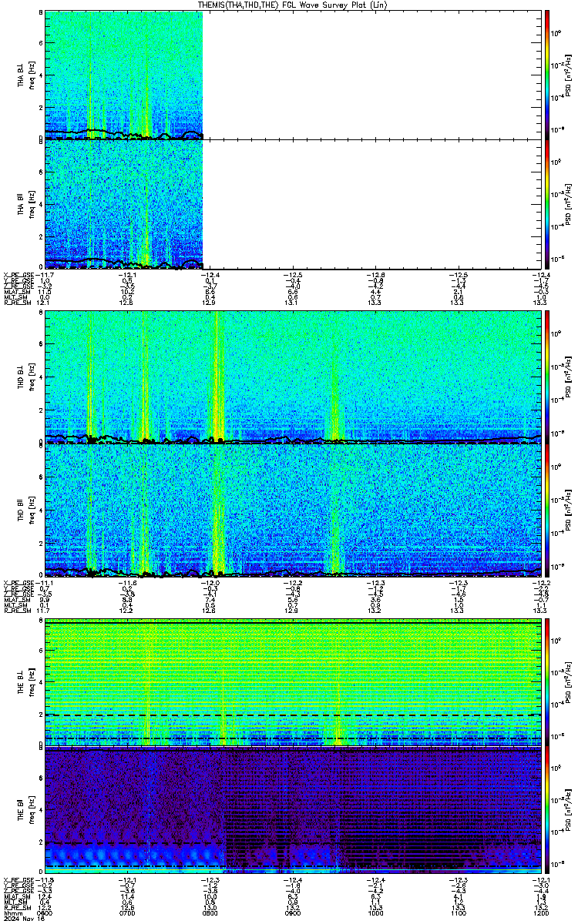This screenshot has height=924, width=578.
Task: Click the PSD color bar beside THA B-perpendicular
Action: click(548, 75)
